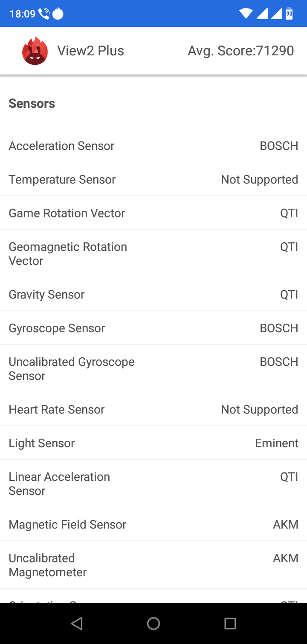The height and width of the screenshot is (644, 307).
Task: Tap the flame notification icon in status bar
Action: pyautogui.click(x=58, y=14)
